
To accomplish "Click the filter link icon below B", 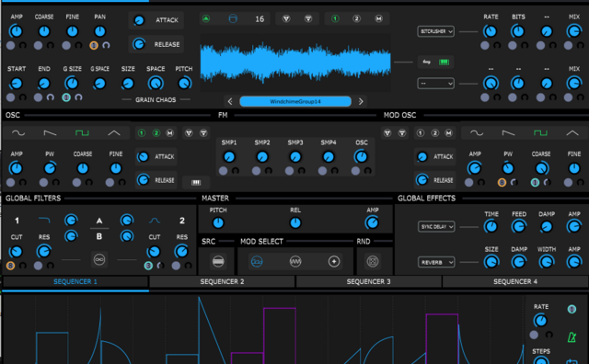I will (x=99, y=260).
